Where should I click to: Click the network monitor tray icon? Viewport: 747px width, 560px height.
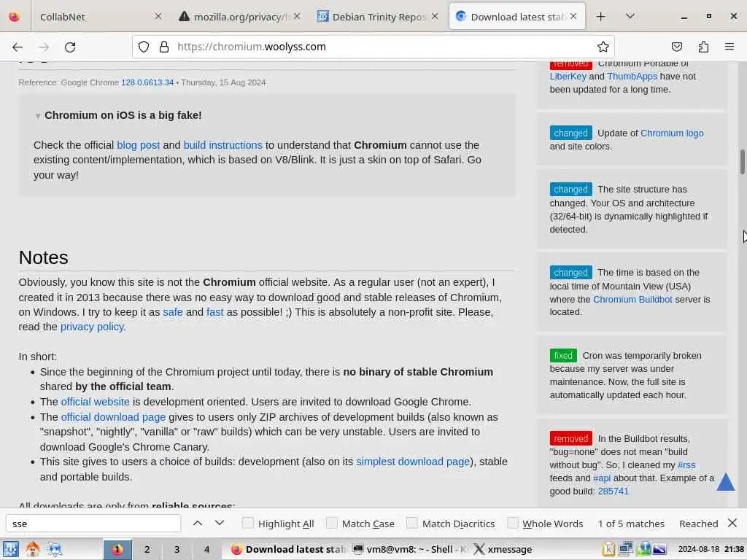pos(625,549)
